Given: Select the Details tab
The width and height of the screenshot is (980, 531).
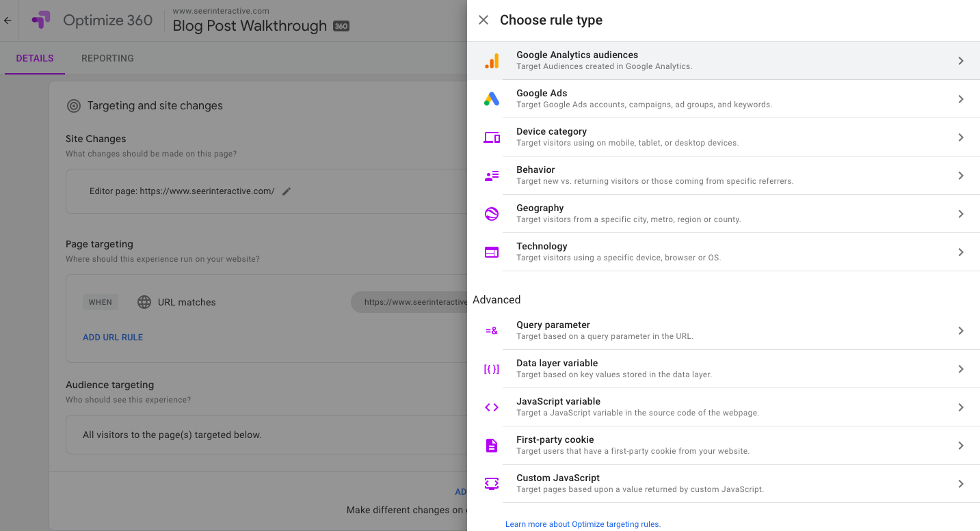Looking at the screenshot, I should coord(35,58).
